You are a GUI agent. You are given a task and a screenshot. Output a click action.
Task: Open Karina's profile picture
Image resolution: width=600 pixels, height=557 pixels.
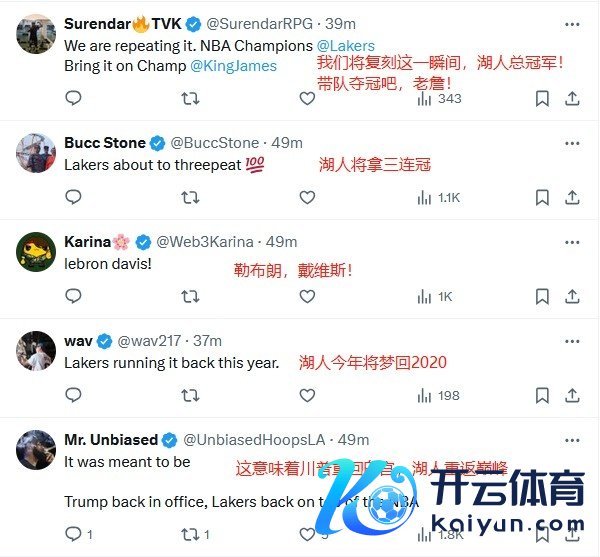36,252
